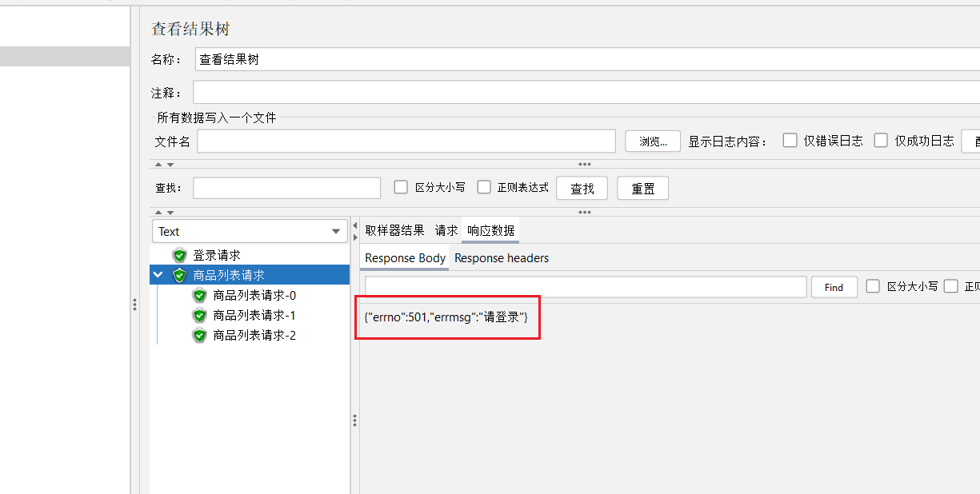Click the Find button in response panel

click(x=834, y=287)
